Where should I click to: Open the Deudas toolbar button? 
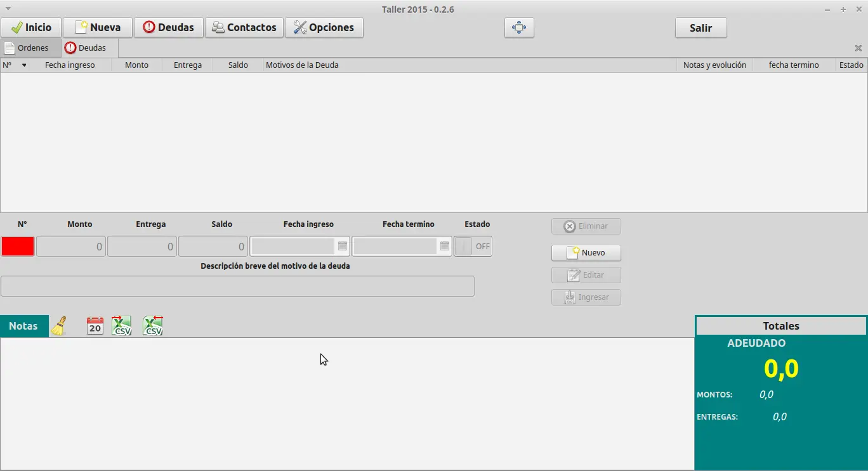tap(169, 28)
